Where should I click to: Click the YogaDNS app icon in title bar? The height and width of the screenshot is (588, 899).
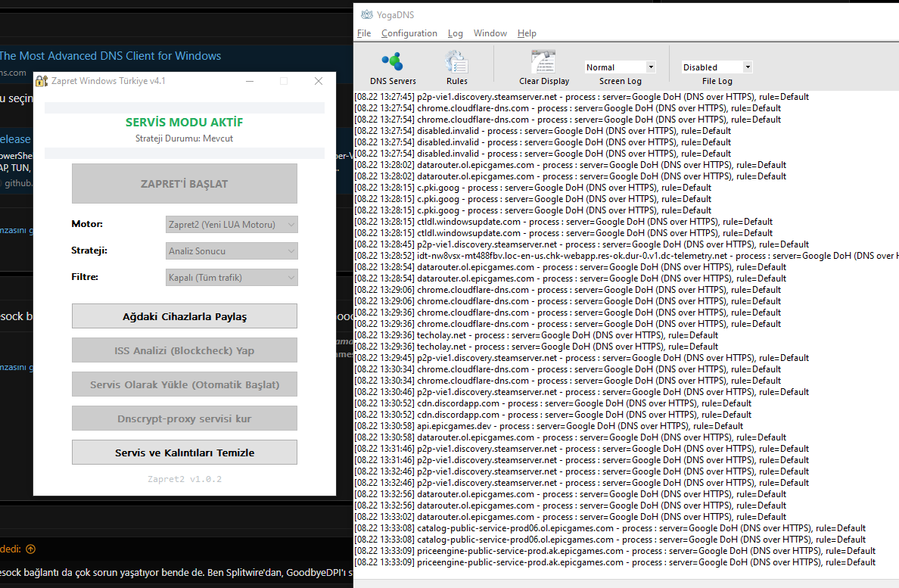click(366, 15)
